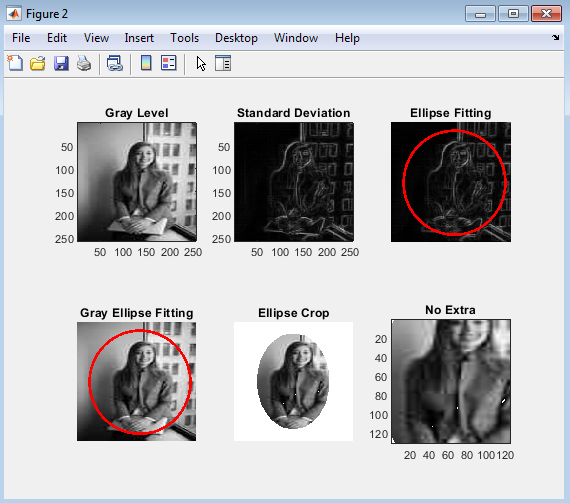This screenshot has width=570, height=503.
Task: Open the Tools menu
Action: [x=185, y=38]
